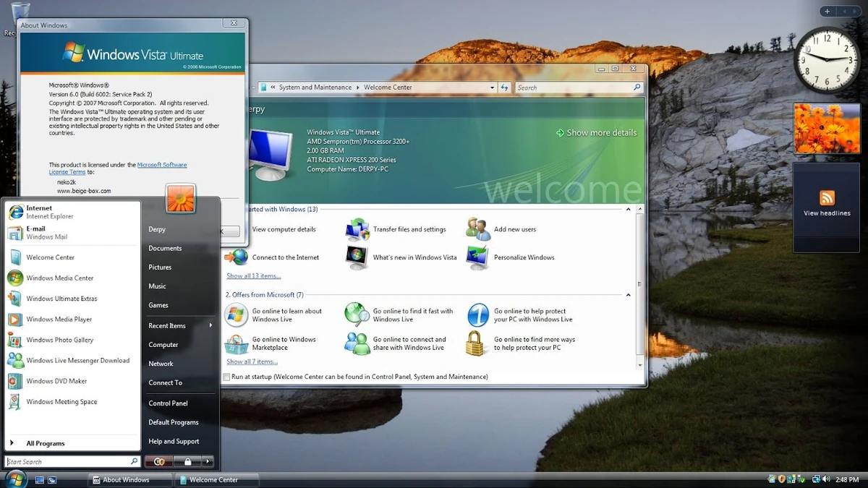868x488 pixels.
Task: Click the Start orb on the taskbar
Action: pos(16,479)
